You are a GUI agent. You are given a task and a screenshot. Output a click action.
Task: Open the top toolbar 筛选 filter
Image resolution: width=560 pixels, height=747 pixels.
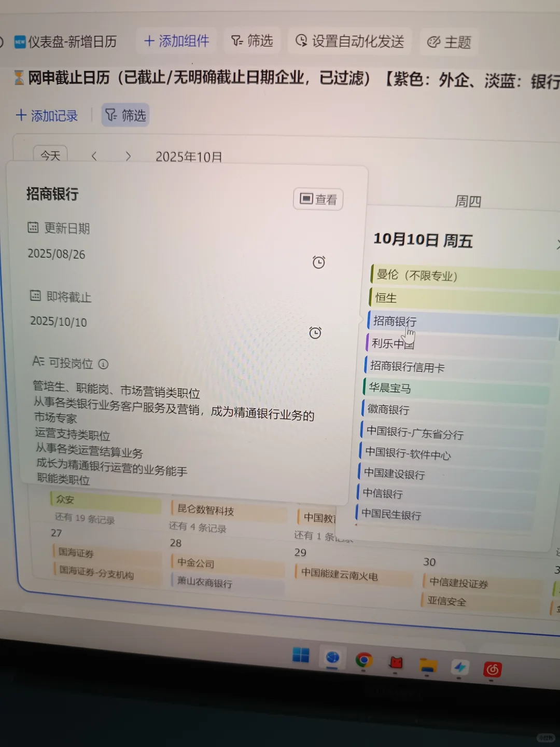252,40
